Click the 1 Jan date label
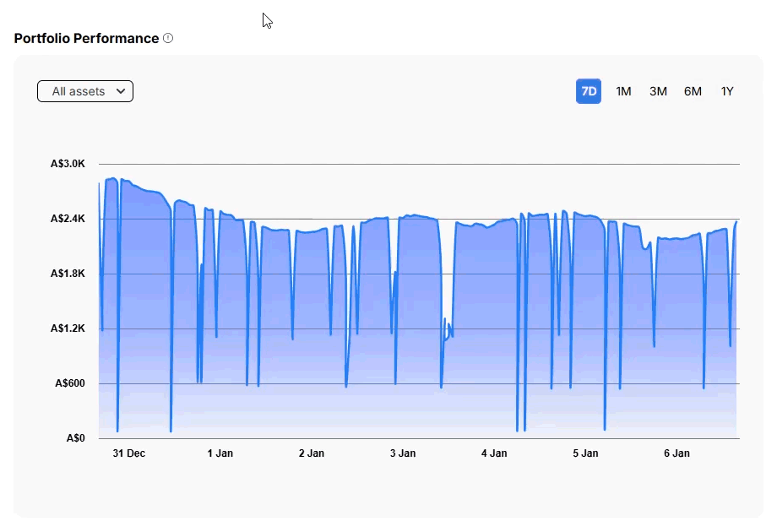The width and height of the screenshot is (777, 532). coord(220,453)
